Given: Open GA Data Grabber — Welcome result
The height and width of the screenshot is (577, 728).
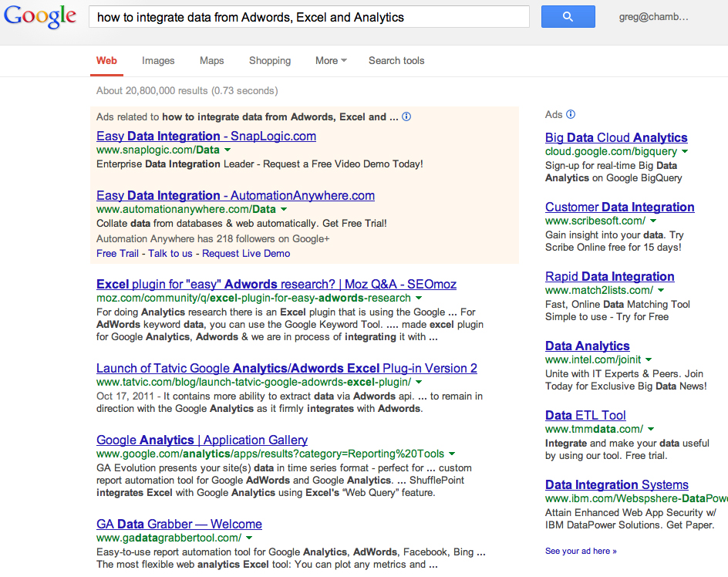Looking at the screenshot, I should coord(179,524).
